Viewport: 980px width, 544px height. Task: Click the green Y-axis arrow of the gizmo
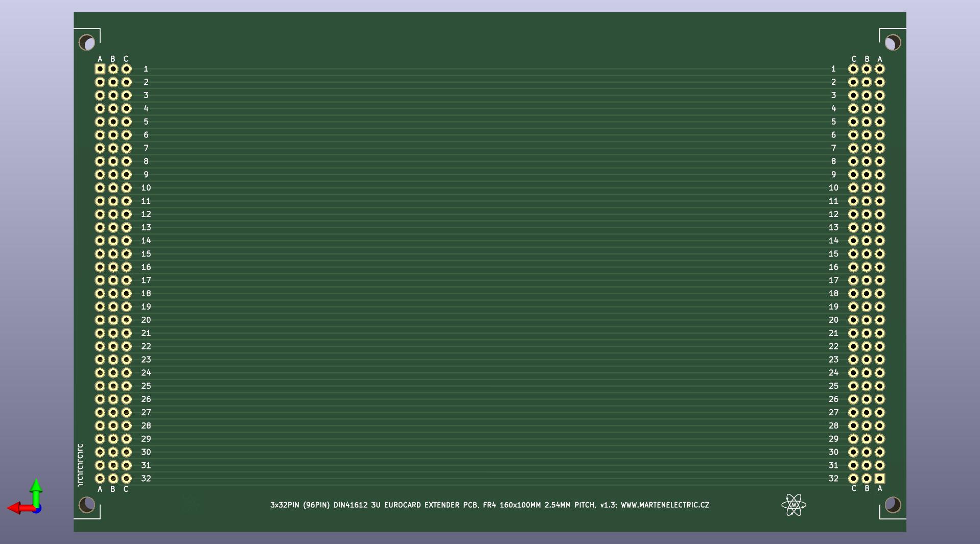point(36,487)
